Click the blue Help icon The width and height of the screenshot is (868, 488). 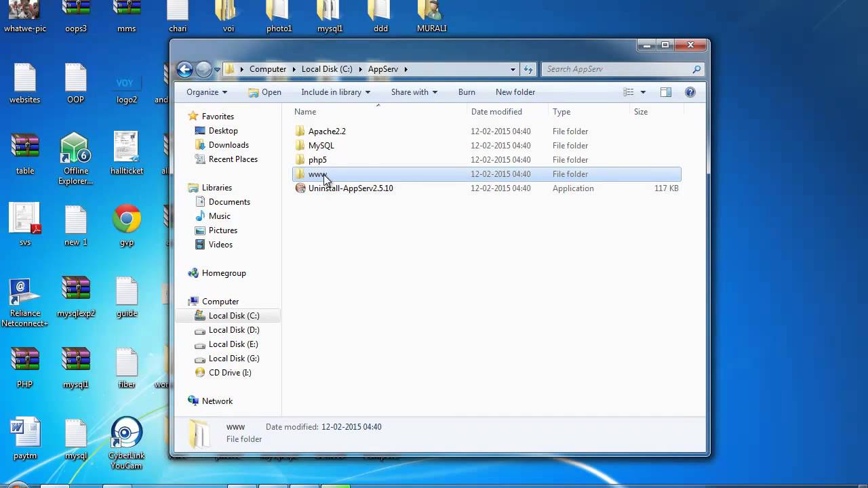[x=690, y=92]
